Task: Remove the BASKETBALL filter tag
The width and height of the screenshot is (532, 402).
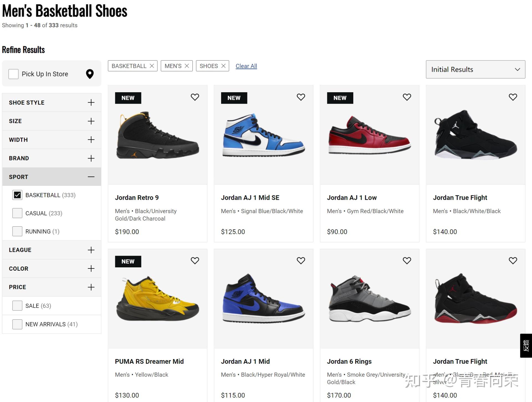Action: click(x=152, y=66)
